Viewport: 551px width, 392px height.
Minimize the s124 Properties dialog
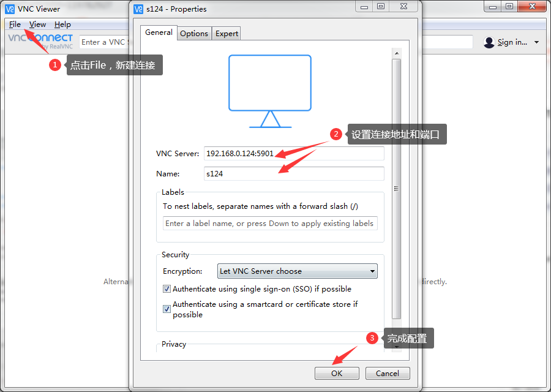364,6
